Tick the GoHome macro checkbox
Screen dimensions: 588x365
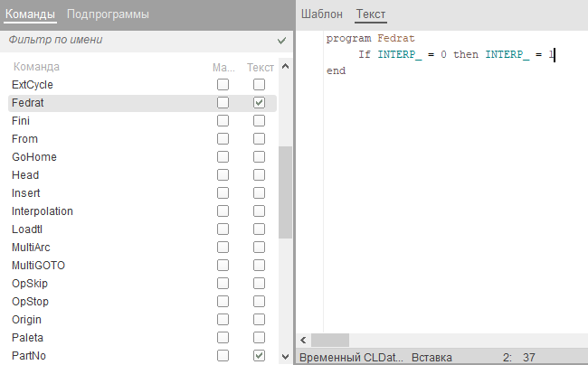coord(223,157)
